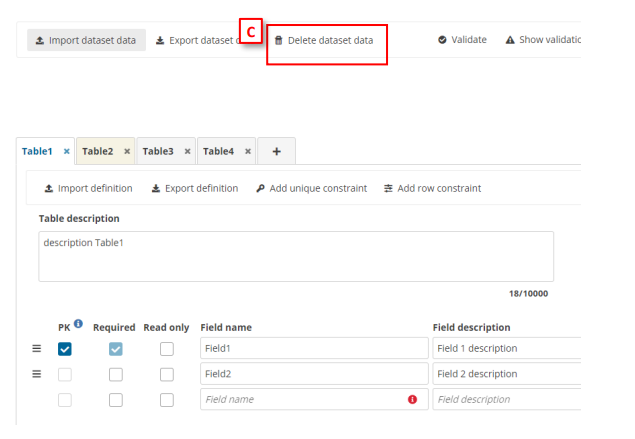Focus the Field 2 description input
Image resolution: width=635 pixels, height=439 pixels.
pos(506,374)
